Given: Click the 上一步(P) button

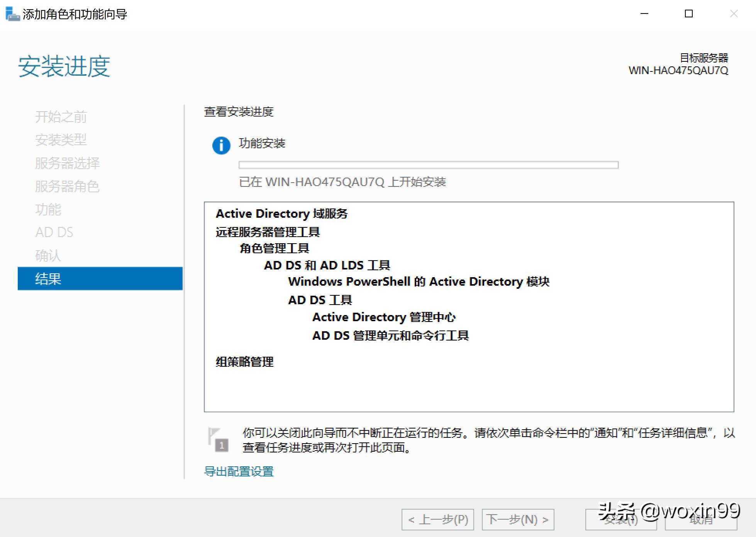Looking at the screenshot, I should pyautogui.click(x=438, y=520).
